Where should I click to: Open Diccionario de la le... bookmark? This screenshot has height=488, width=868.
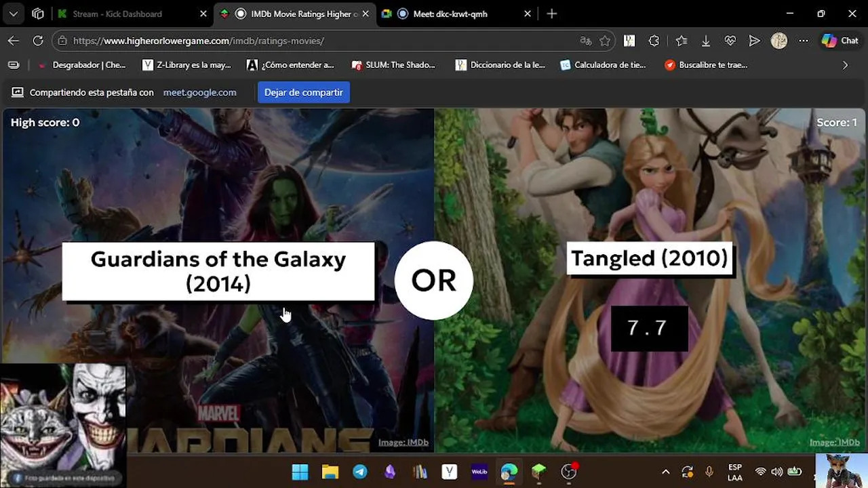click(500, 65)
